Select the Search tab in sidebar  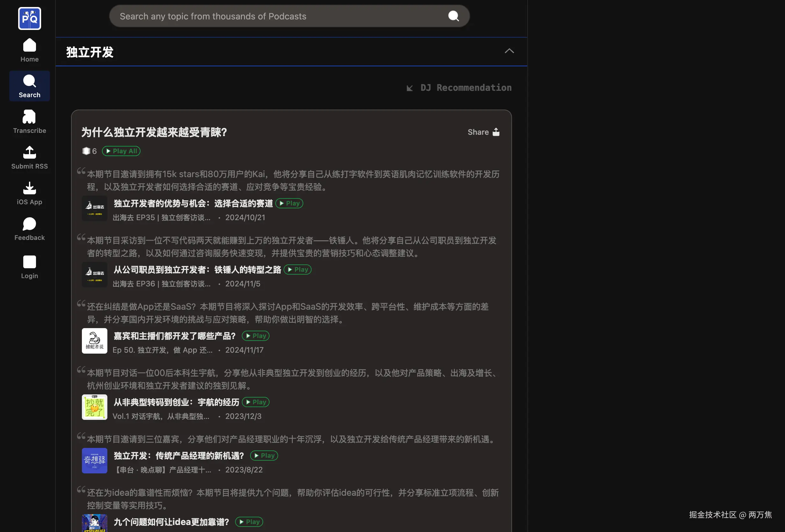(x=29, y=86)
